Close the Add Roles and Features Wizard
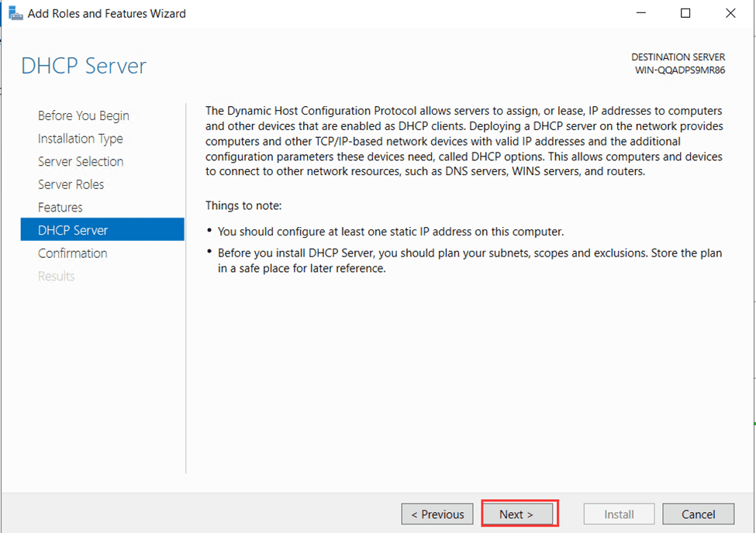Screen dimensions: 756x533 [x=730, y=13]
